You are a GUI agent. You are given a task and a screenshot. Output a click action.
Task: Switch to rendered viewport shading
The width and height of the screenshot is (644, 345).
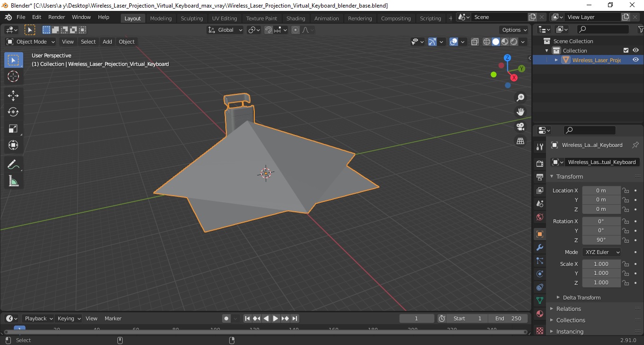[x=514, y=42]
